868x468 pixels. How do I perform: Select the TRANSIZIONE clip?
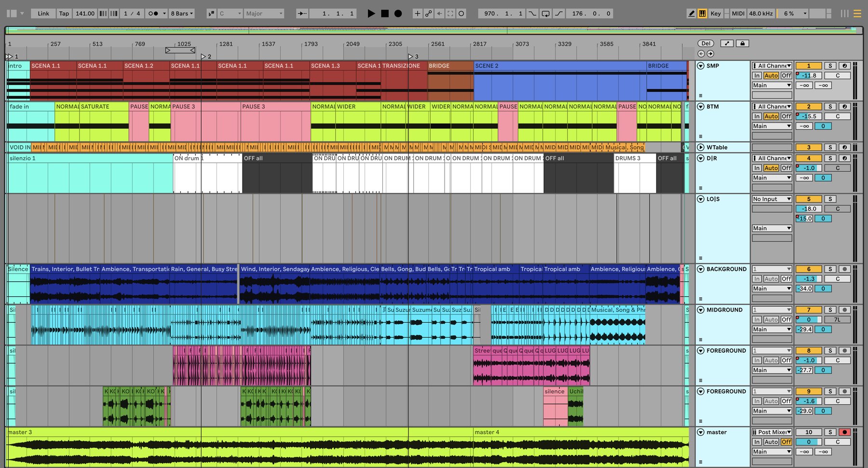tap(404, 66)
